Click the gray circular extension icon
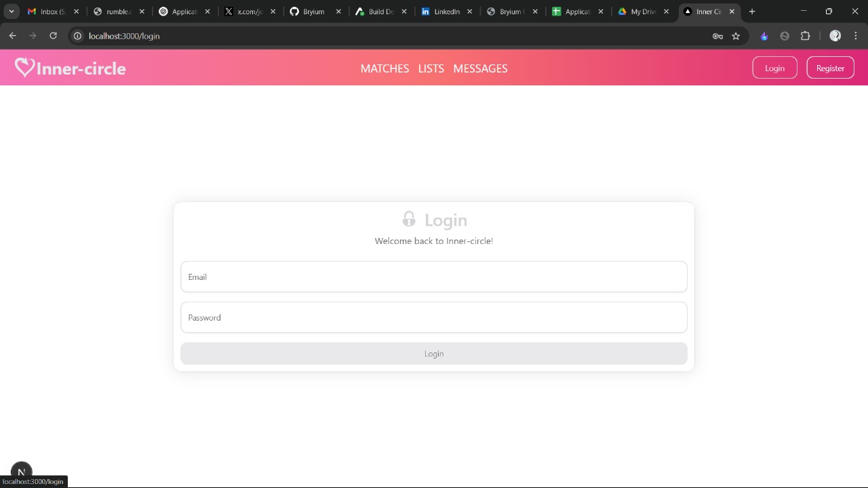 click(x=785, y=36)
